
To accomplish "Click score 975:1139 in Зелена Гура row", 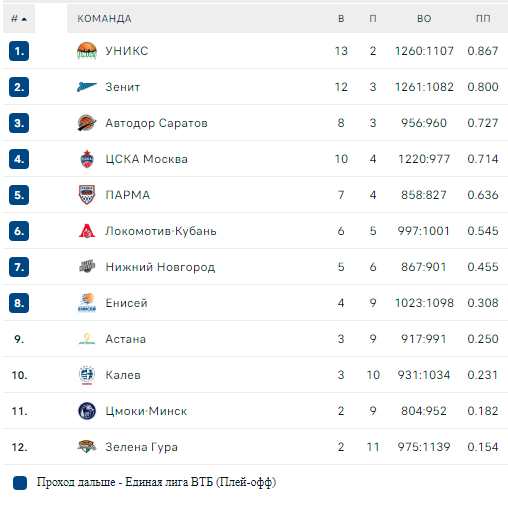I will click(424, 447).
